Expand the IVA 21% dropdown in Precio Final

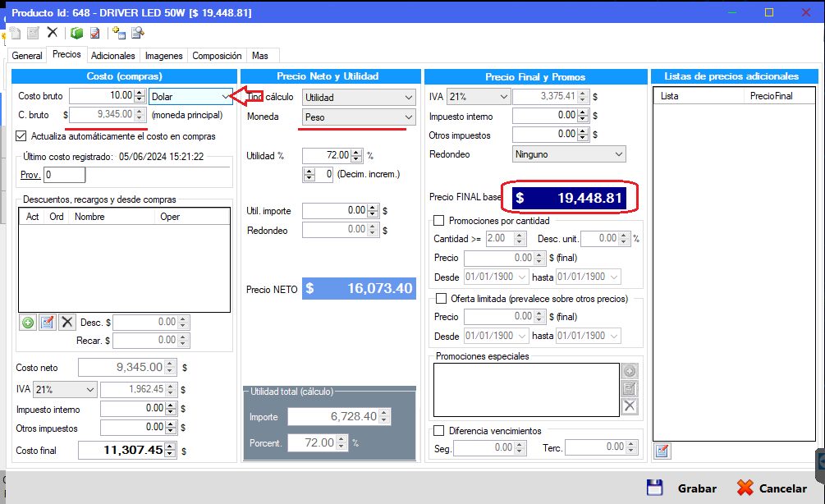(503, 96)
